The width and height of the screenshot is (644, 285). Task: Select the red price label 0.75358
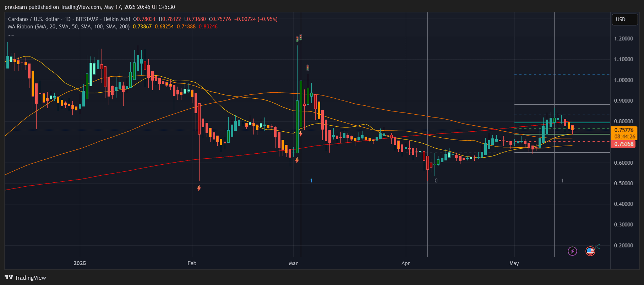point(624,144)
